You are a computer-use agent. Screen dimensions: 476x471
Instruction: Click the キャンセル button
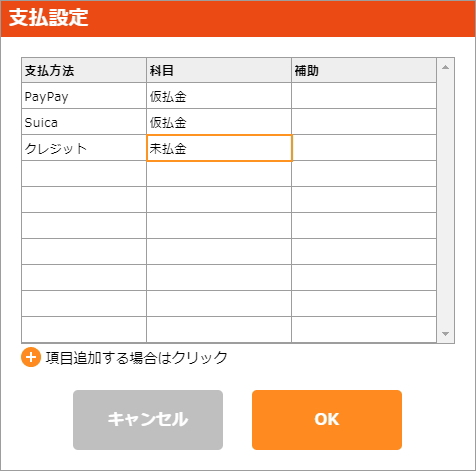[148, 420]
